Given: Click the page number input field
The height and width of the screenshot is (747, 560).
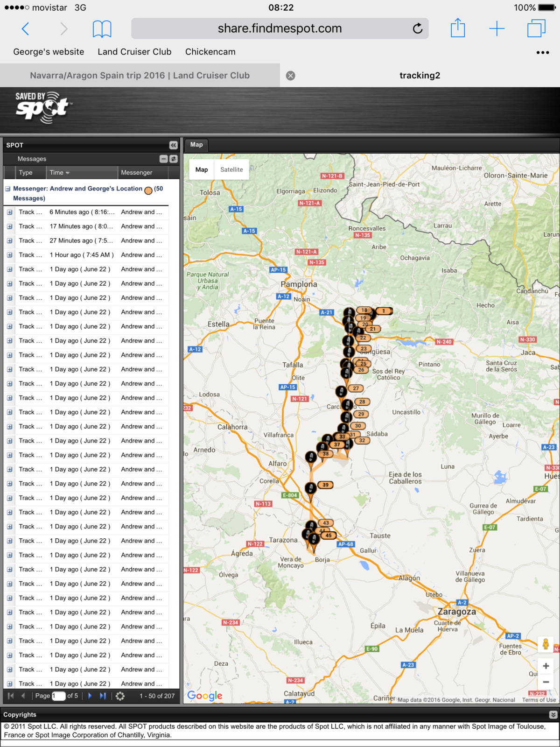Looking at the screenshot, I should pyautogui.click(x=58, y=696).
